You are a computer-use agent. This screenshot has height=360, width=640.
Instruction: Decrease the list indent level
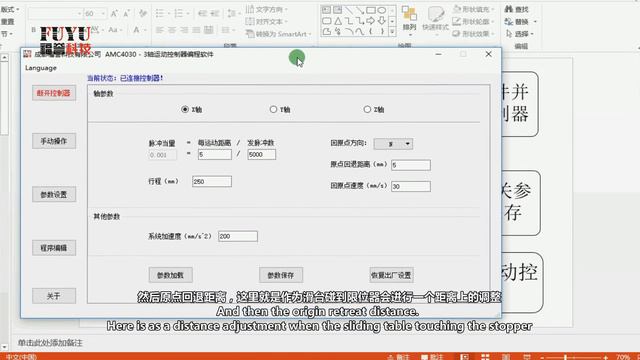202,13
